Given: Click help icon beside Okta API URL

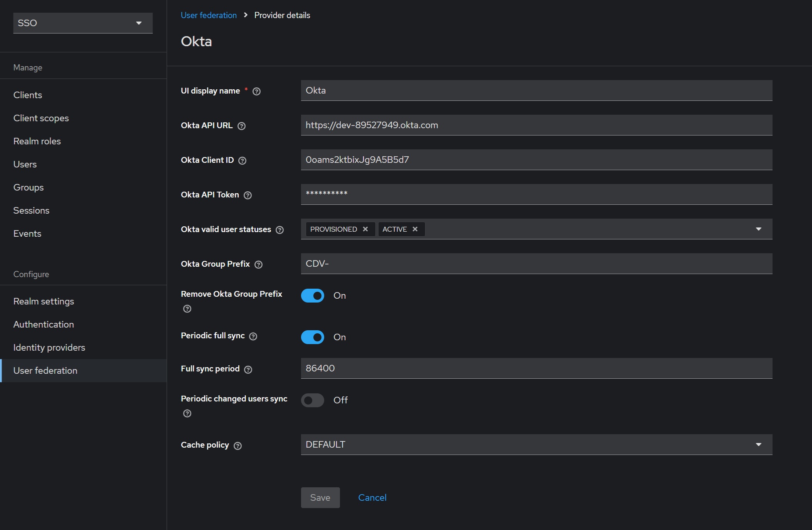Looking at the screenshot, I should tap(241, 126).
